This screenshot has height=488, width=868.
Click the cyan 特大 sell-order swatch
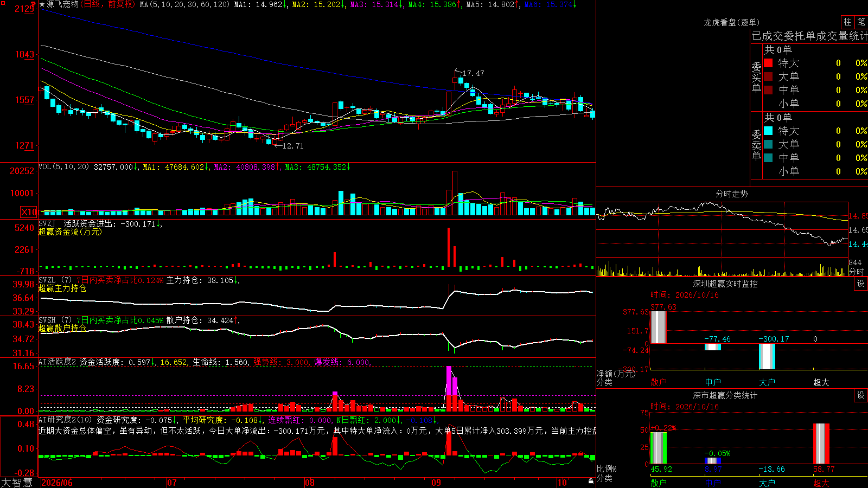(768, 131)
